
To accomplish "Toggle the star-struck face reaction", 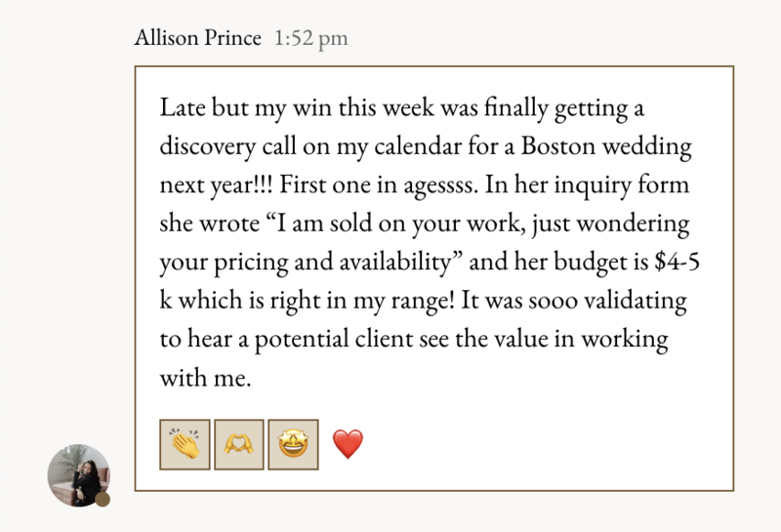I will point(294,444).
